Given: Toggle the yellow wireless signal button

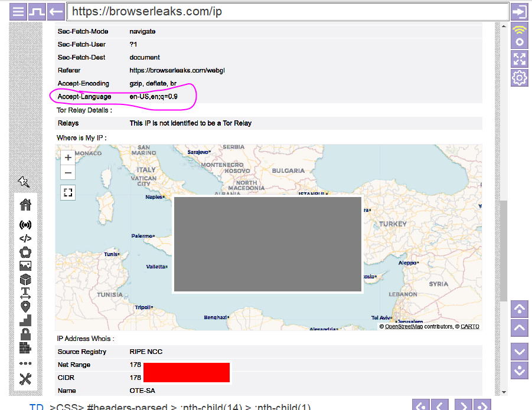Looking at the screenshot, I should (520, 36).
